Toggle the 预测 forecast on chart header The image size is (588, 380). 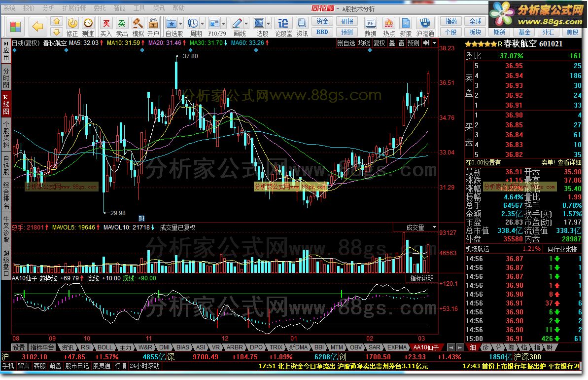click(413, 43)
